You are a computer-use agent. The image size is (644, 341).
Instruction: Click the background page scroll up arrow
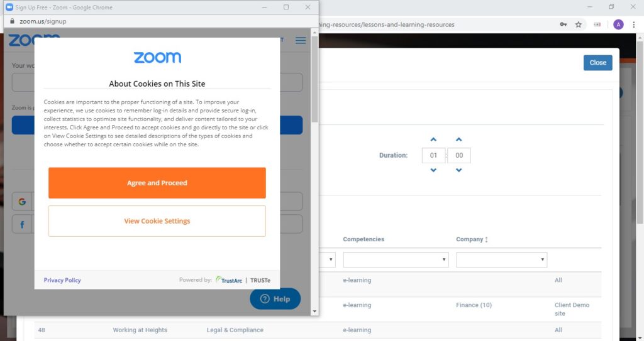tap(640, 37)
